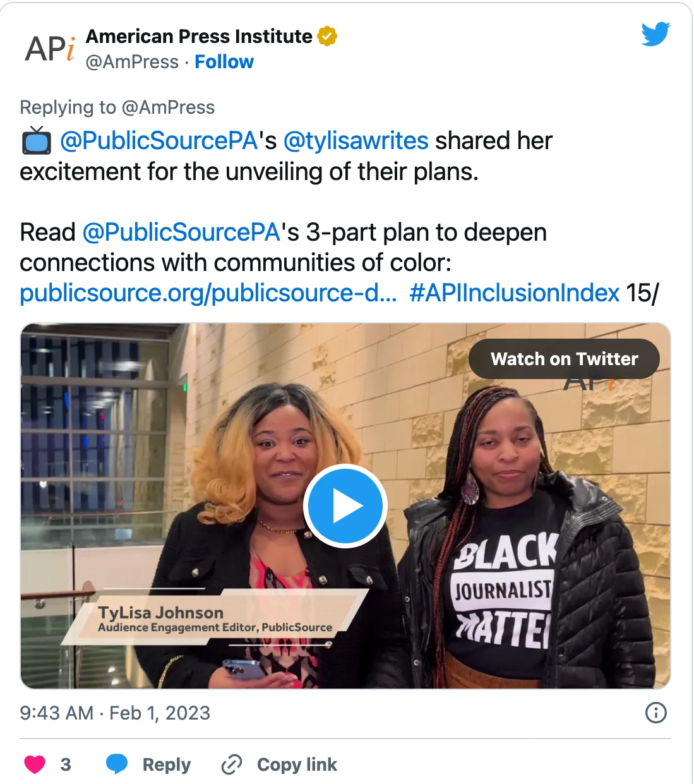Image resolution: width=694 pixels, height=784 pixels.
Task: Click the American Press Institute name
Action: pyautogui.click(x=199, y=37)
